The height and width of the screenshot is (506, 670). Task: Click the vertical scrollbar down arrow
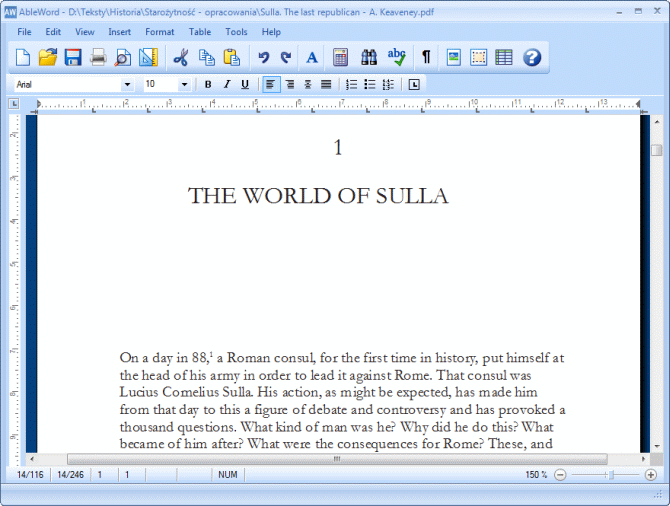coord(656,446)
